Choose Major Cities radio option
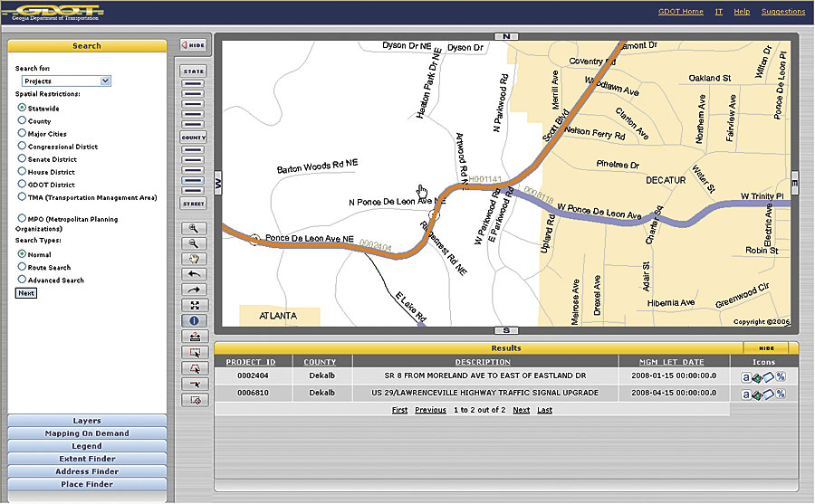The image size is (815, 504). coord(22,133)
